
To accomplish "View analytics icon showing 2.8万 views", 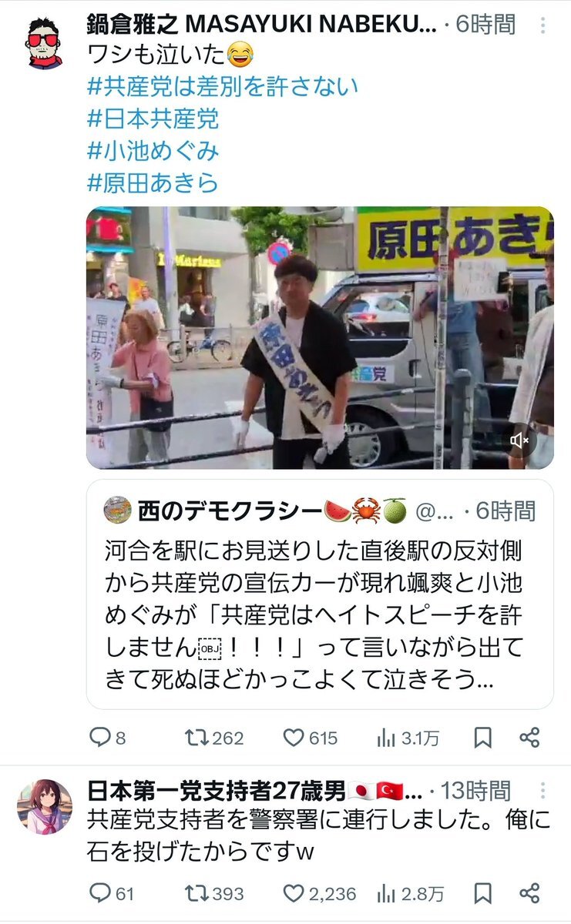I will [x=387, y=893].
